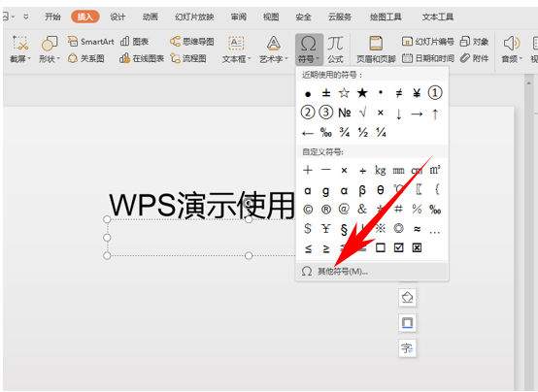Insert the m² unit symbol

click(435, 170)
